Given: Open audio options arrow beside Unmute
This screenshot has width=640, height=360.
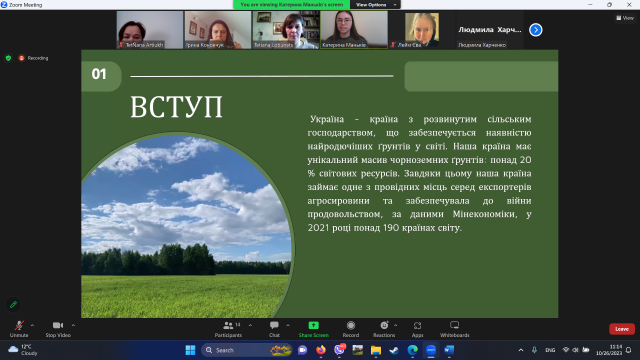Looking at the screenshot, I should click(32, 325).
